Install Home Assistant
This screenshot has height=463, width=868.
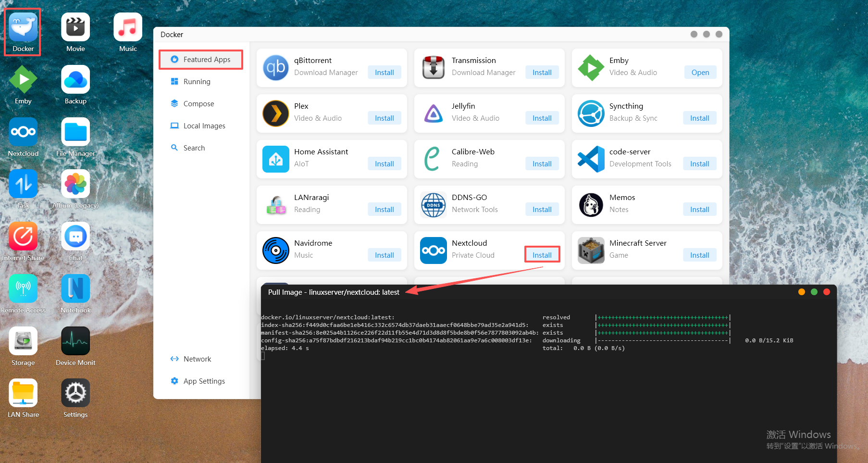(x=384, y=164)
